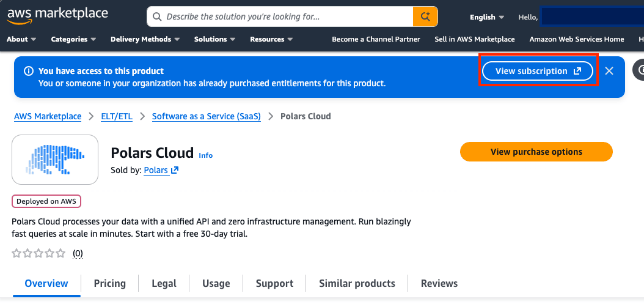Click the ELT/ETL breadcrumb link
This screenshot has width=644, height=304.
click(x=117, y=116)
